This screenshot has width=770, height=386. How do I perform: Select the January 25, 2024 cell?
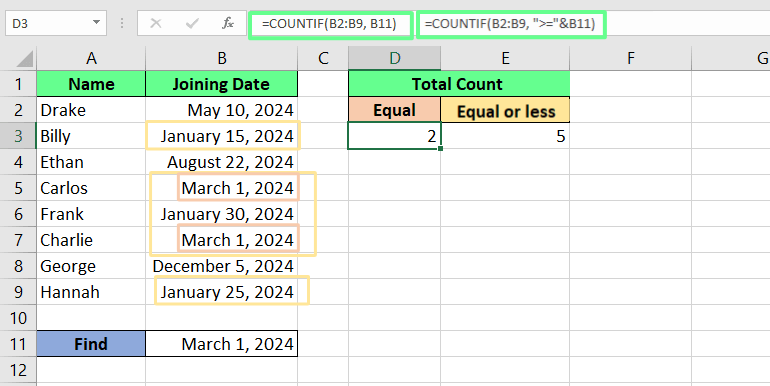pos(221,292)
